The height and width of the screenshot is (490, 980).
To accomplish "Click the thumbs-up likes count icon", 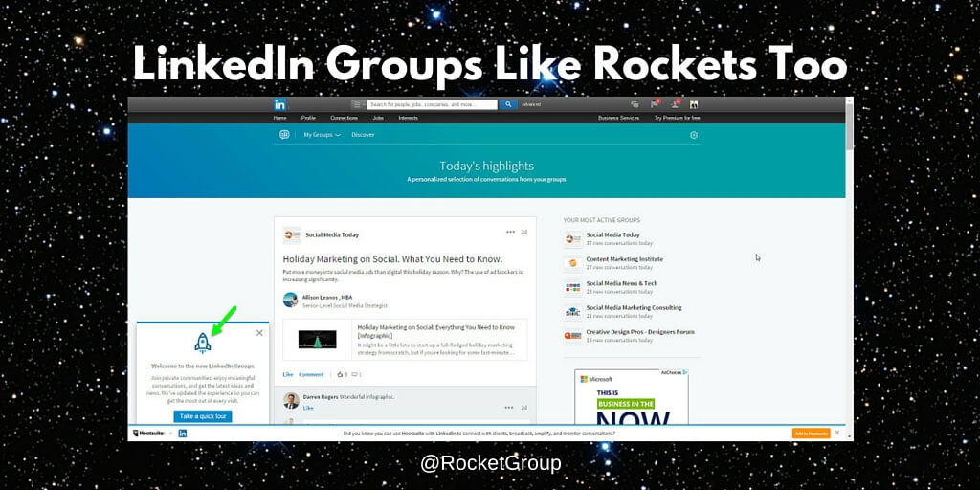I will 342,374.
